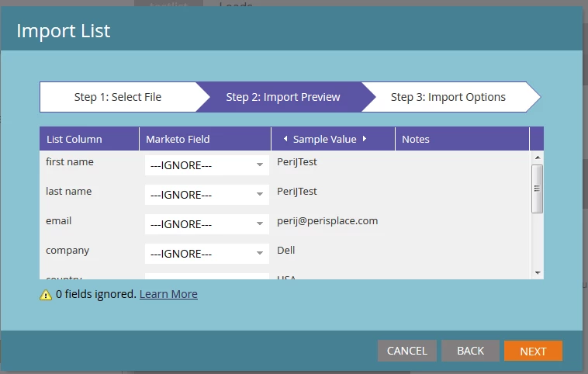Select Step 2: Import Preview tab

(282, 97)
